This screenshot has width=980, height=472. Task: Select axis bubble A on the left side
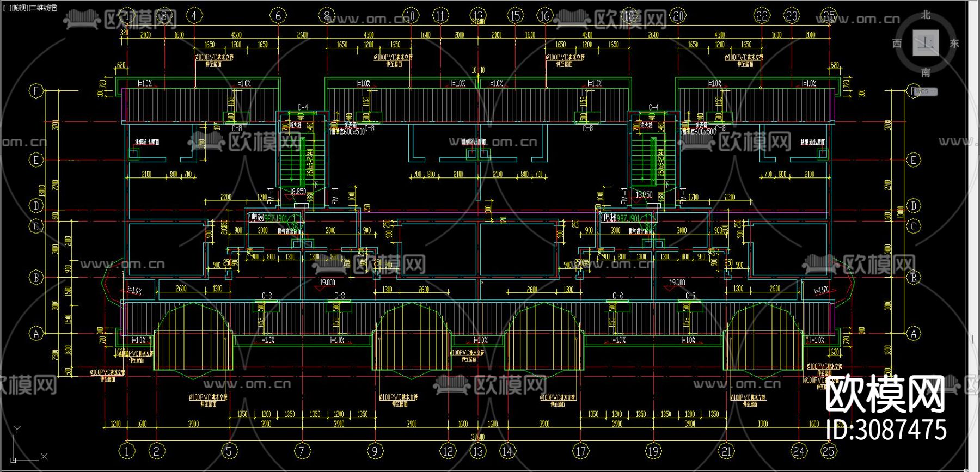[36, 333]
